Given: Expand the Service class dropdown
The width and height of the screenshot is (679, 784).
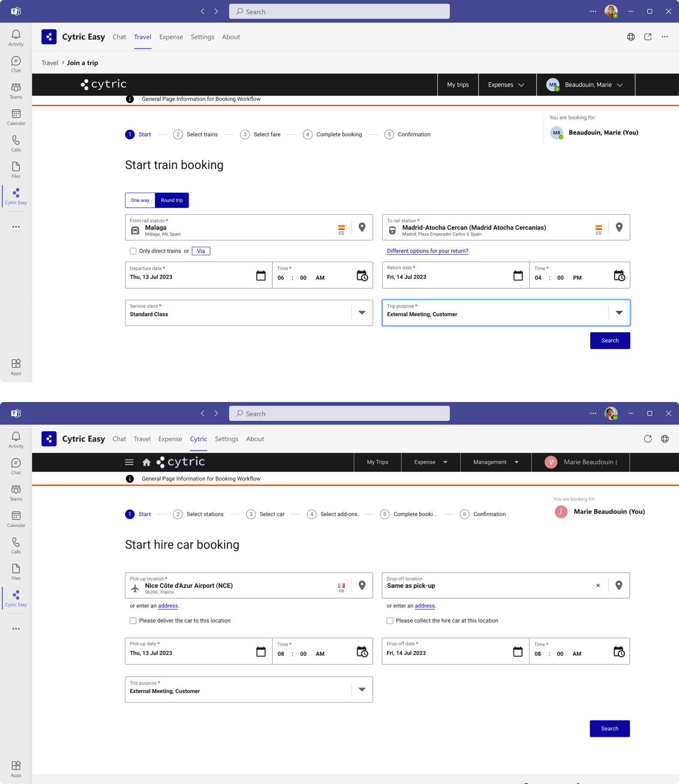Looking at the screenshot, I should pyautogui.click(x=361, y=313).
